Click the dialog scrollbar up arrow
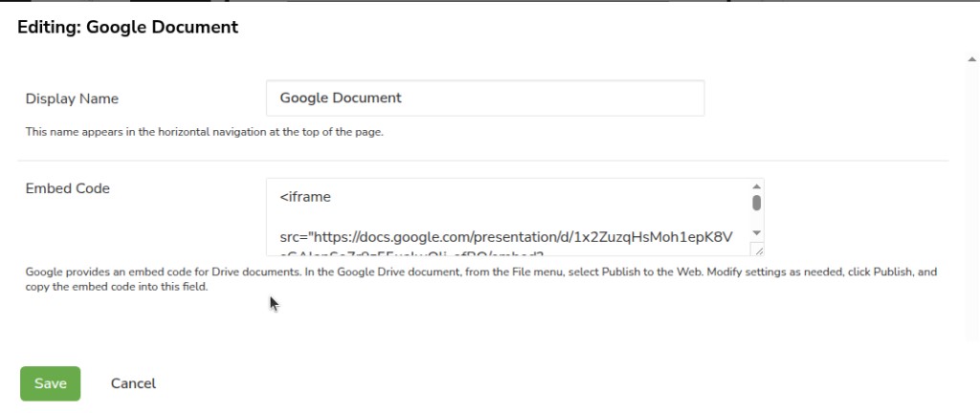This screenshot has height=413, width=980. (971, 59)
